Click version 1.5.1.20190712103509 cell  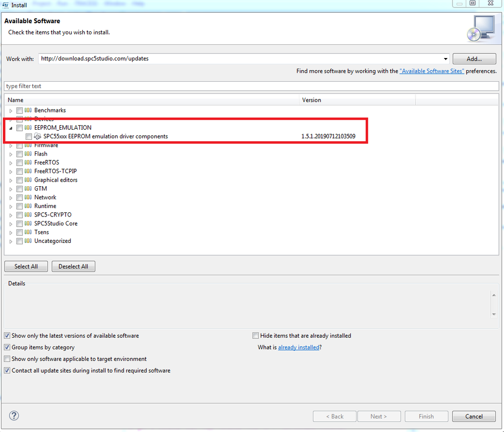[x=328, y=136]
